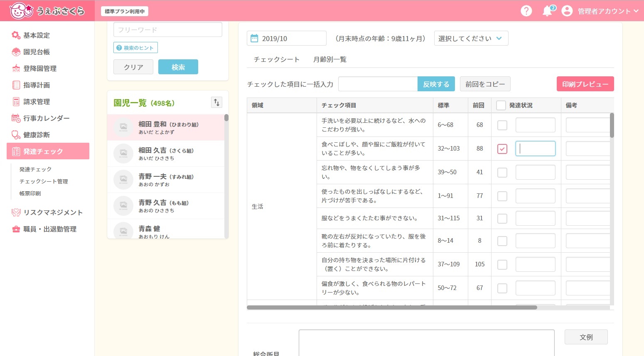Click the 発達チェック checklist icon
Viewport: 644px width, 356px height.
[x=16, y=151]
